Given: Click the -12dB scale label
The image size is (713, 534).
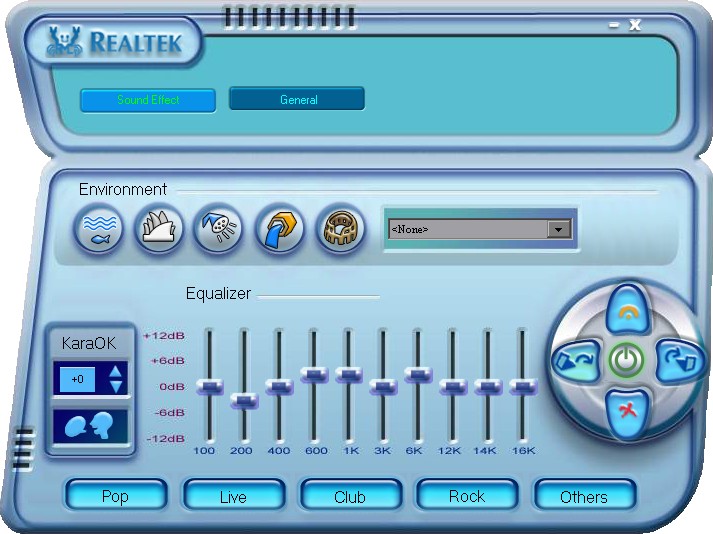Looking at the screenshot, I should click(x=166, y=438).
